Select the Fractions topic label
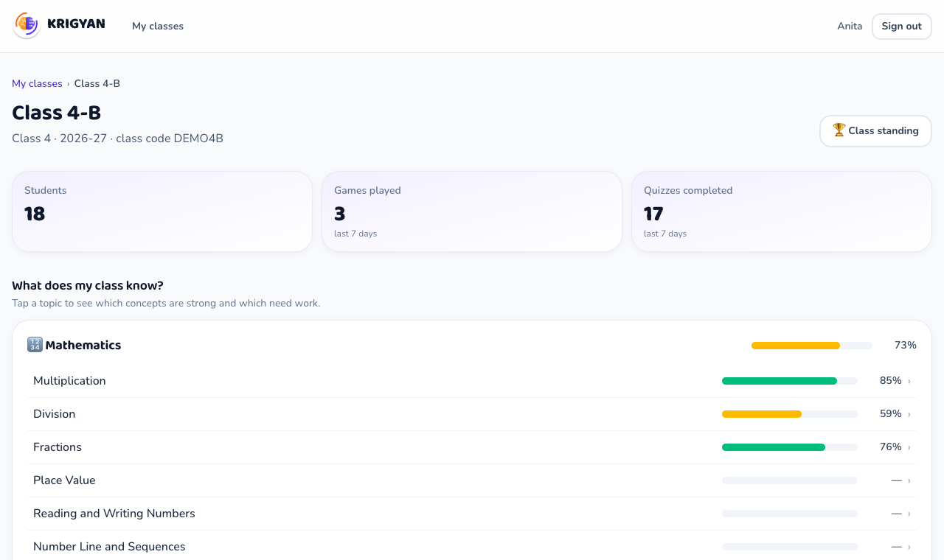This screenshot has height=560, width=944. click(x=58, y=447)
